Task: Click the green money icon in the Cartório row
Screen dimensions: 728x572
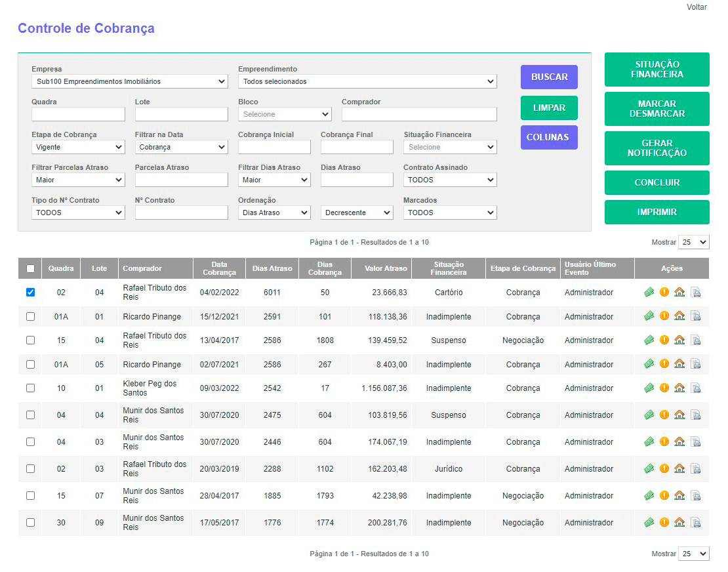Action: (x=649, y=293)
